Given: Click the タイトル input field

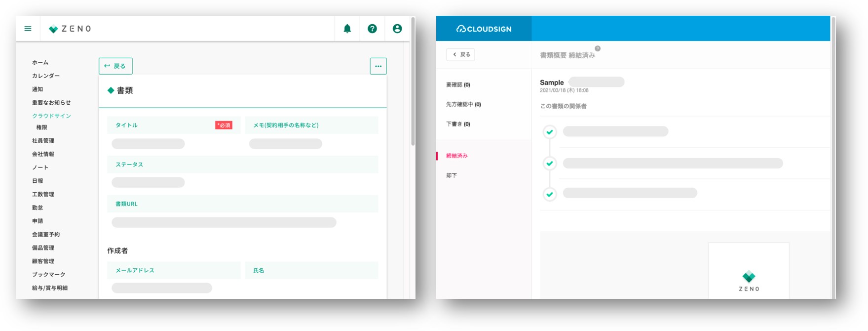Looking at the screenshot, I should [x=148, y=144].
